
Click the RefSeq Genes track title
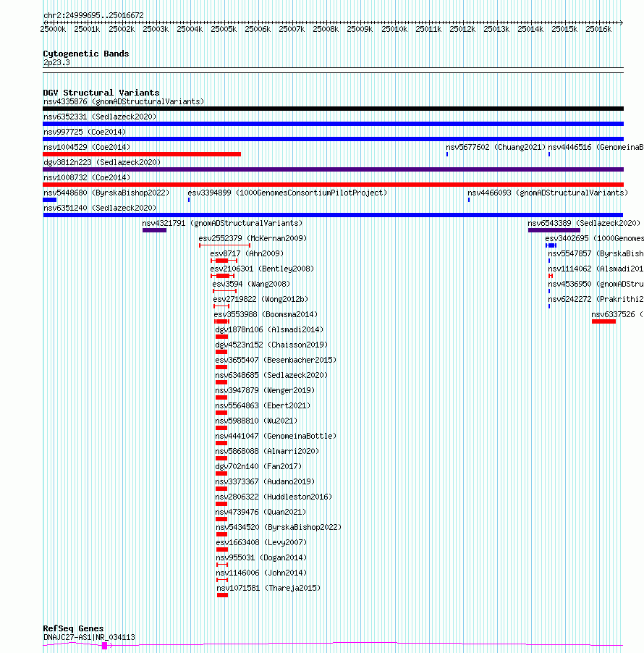[x=73, y=628]
